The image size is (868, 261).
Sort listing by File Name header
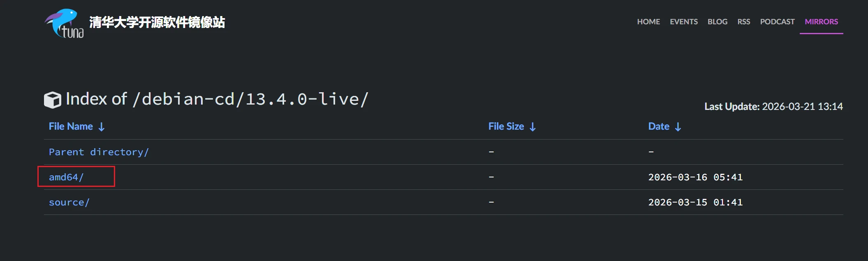pyautogui.click(x=71, y=126)
